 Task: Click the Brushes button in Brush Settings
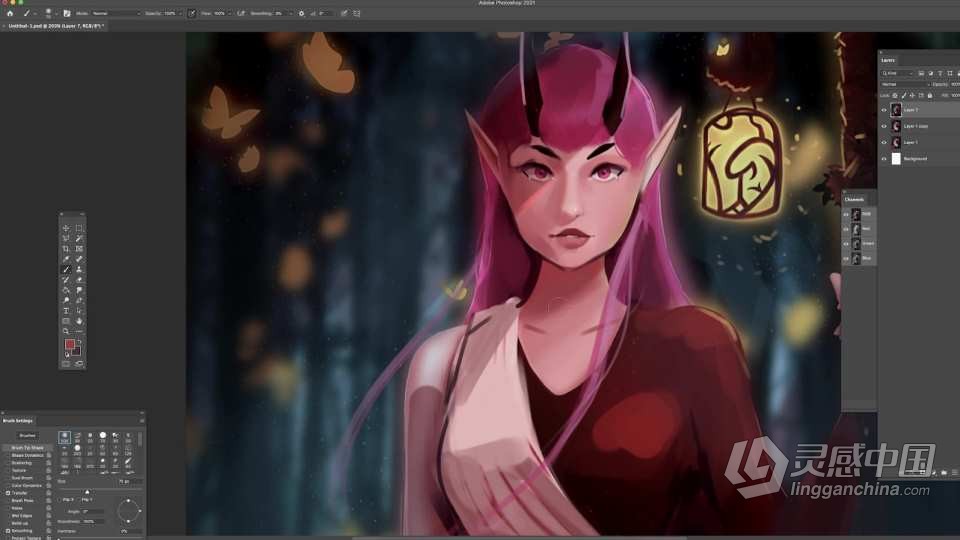coord(28,435)
